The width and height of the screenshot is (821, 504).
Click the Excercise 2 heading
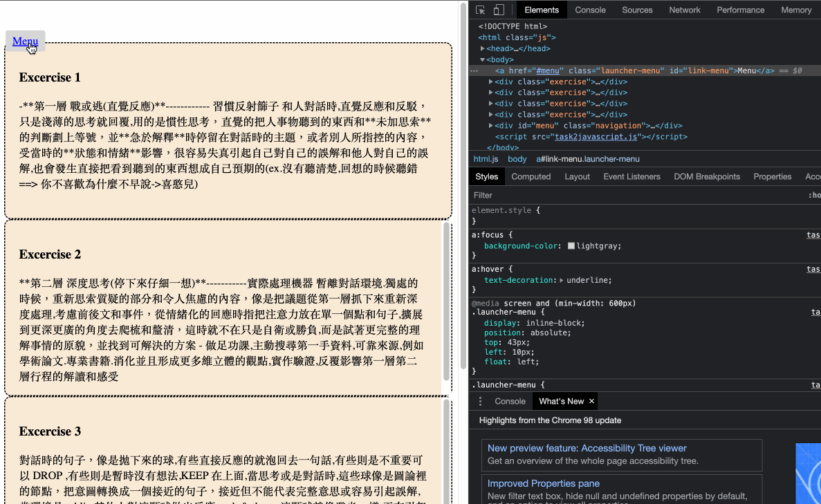pyautogui.click(x=50, y=254)
